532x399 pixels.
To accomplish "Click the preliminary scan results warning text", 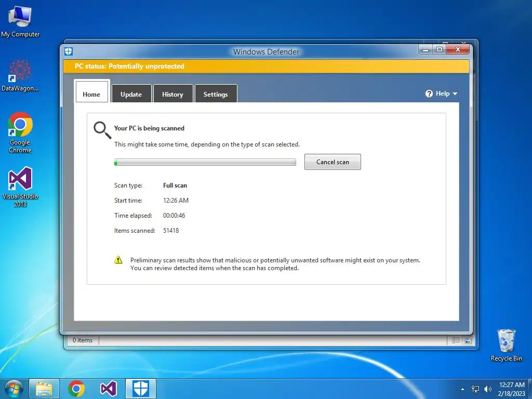I will click(275, 264).
